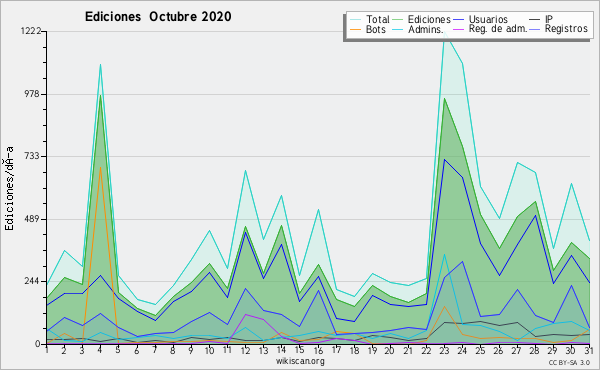600x370 pixels.
Task: Click the magenta Reg. de adm. peak on day 12
Action: coord(245,314)
